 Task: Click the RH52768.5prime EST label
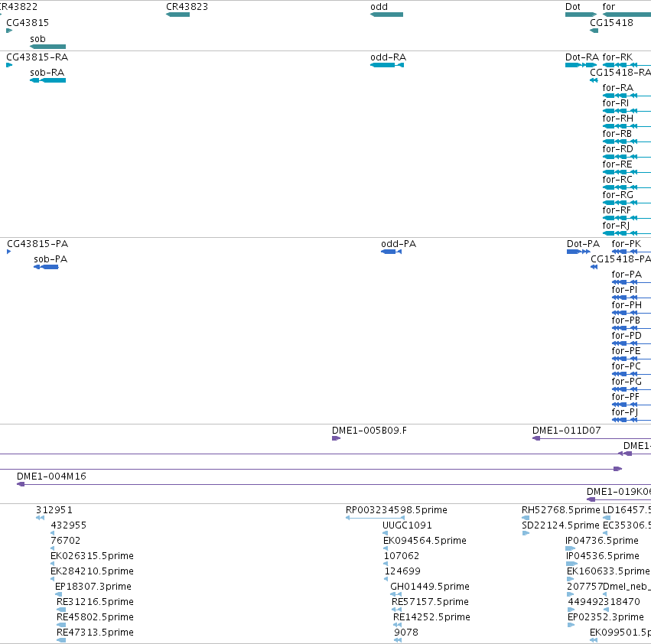561,510
